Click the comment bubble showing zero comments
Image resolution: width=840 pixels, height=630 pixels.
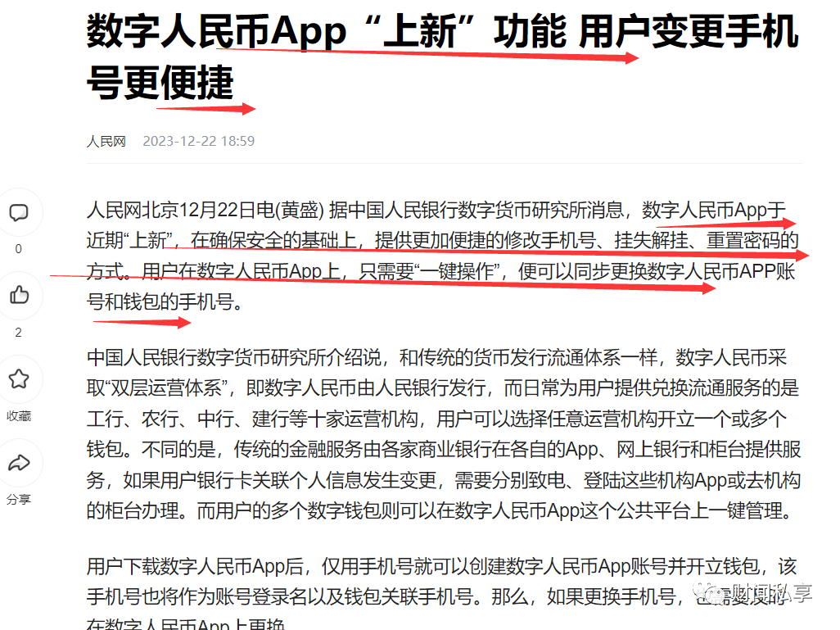(20, 211)
